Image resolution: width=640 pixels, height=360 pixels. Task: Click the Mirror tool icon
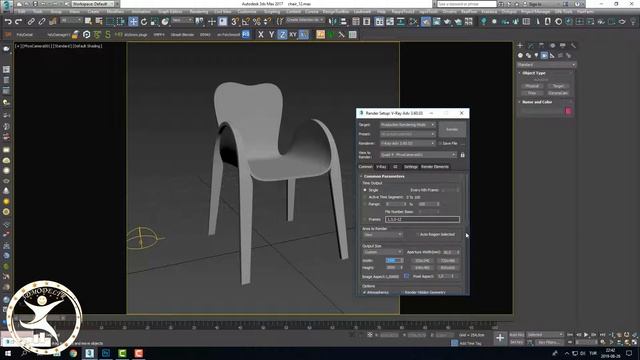tap(333, 22)
